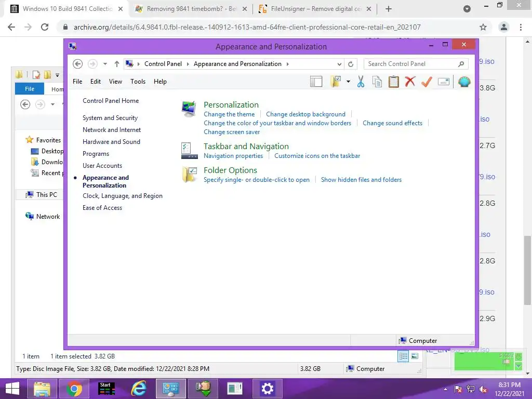Click the Search Control Panel field
Image resolution: width=532 pixels, height=399 pixels.
[416, 64]
